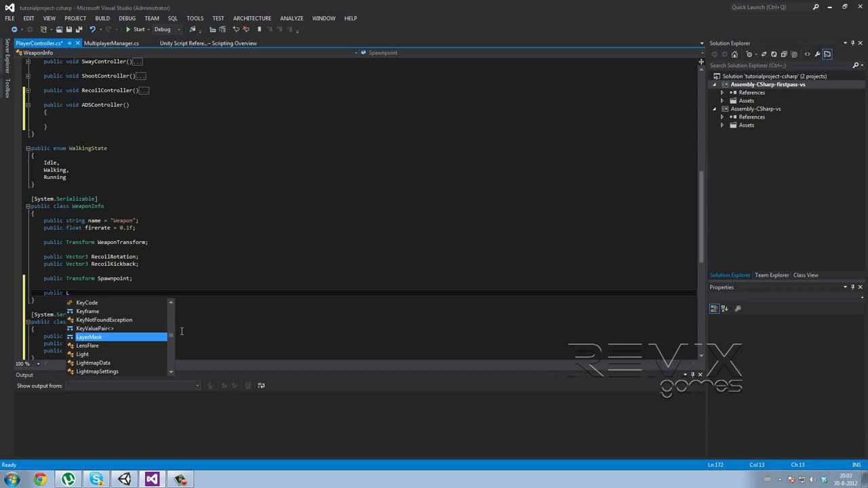
Task: Click the Solution Explorer Properties wrench icon
Action: click(817, 54)
